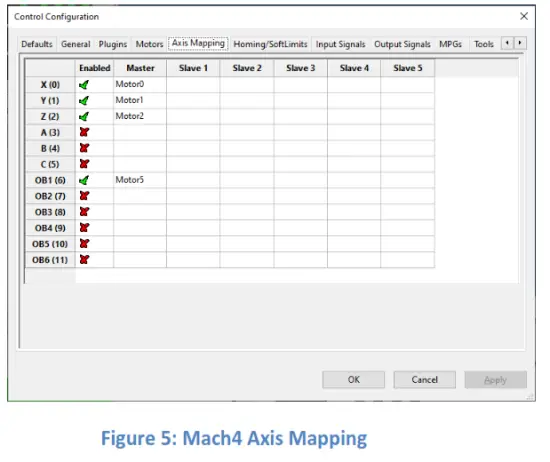Click the Slave 2 column header
This screenshot has height=462, width=550.
pyautogui.click(x=247, y=68)
